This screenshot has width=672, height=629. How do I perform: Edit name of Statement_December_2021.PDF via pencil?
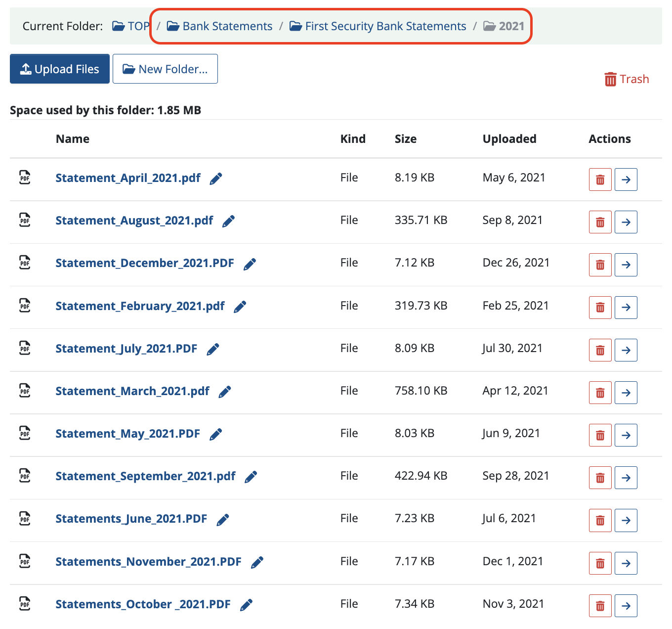point(250,264)
